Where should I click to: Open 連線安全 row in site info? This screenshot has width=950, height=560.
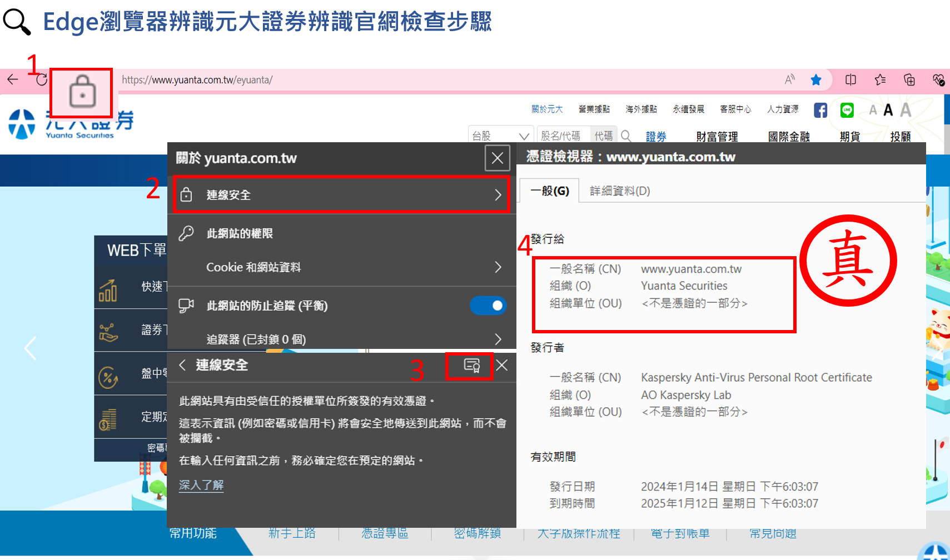pos(341,194)
